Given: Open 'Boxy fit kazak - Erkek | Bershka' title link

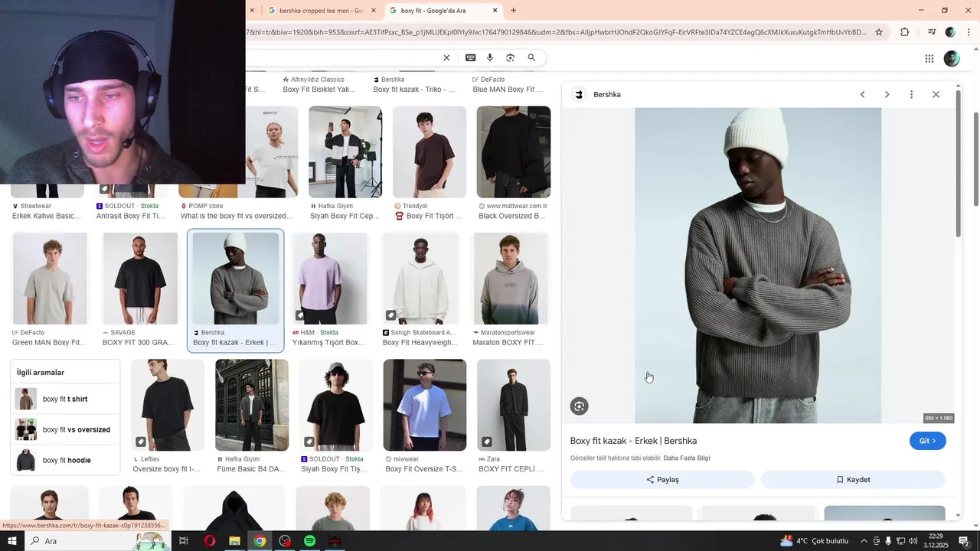Looking at the screenshot, I should [x=633, y=441].
